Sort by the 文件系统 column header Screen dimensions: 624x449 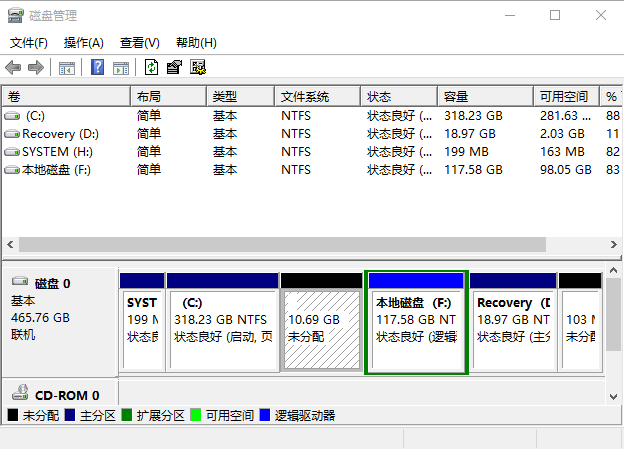pyautogui.click(x=316, y=96)
